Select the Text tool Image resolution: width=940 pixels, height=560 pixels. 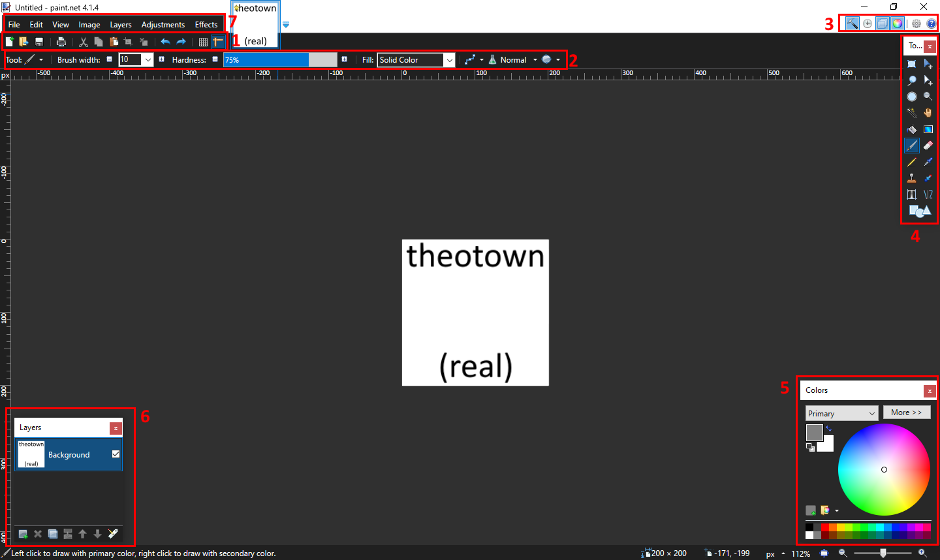click(912, 194)
